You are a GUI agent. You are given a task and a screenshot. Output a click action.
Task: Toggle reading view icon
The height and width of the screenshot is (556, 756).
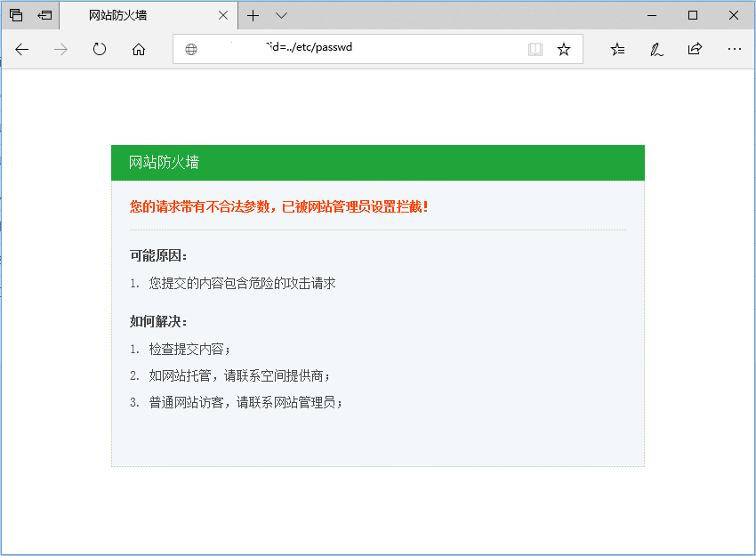pyautogui.click(x=535, y=49)
